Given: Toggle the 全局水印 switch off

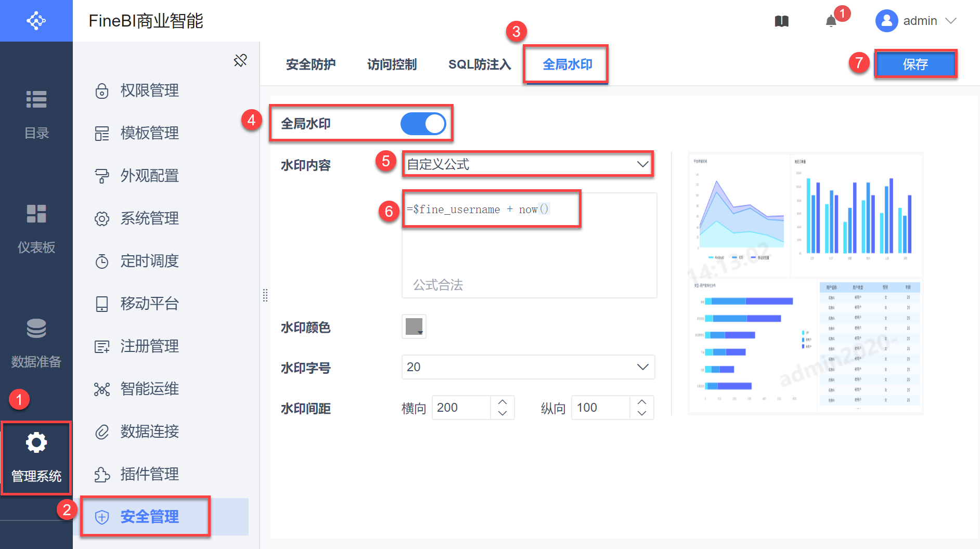Looking at the screenshot, I should coord(423,124).
